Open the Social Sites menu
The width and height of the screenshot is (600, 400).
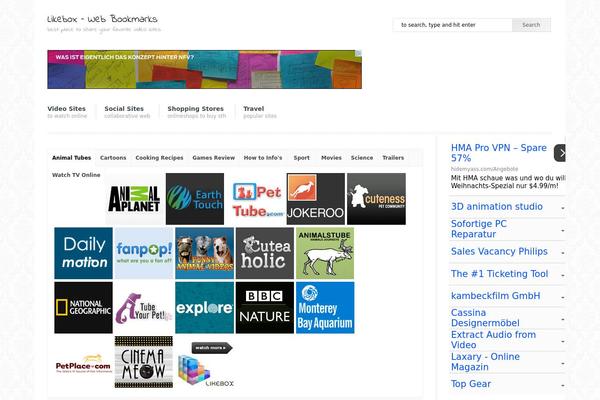(127, 112)
